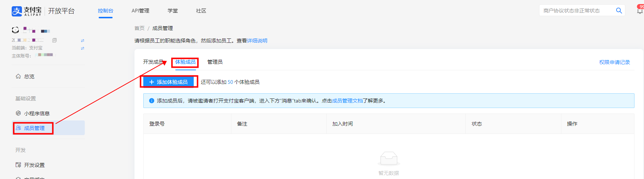The image size is (644, 179).
Task: Click the Alipay logo icon
Action: point(17,11)
